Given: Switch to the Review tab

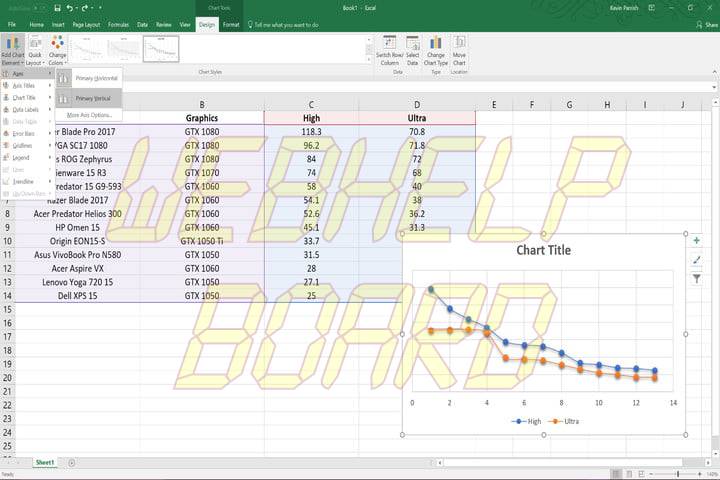Looking at the screenshot, I should 163,24.
